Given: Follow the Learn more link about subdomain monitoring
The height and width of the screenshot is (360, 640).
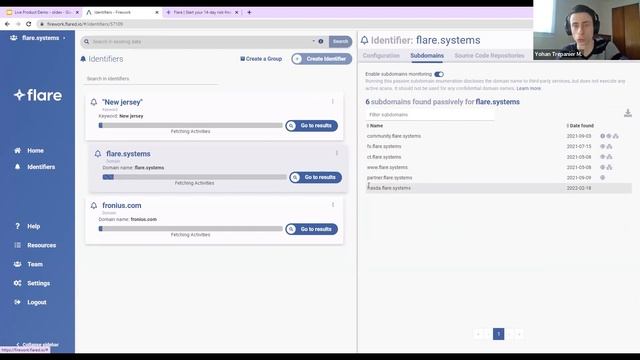Looking at the screenshot, I should point(529,88).
